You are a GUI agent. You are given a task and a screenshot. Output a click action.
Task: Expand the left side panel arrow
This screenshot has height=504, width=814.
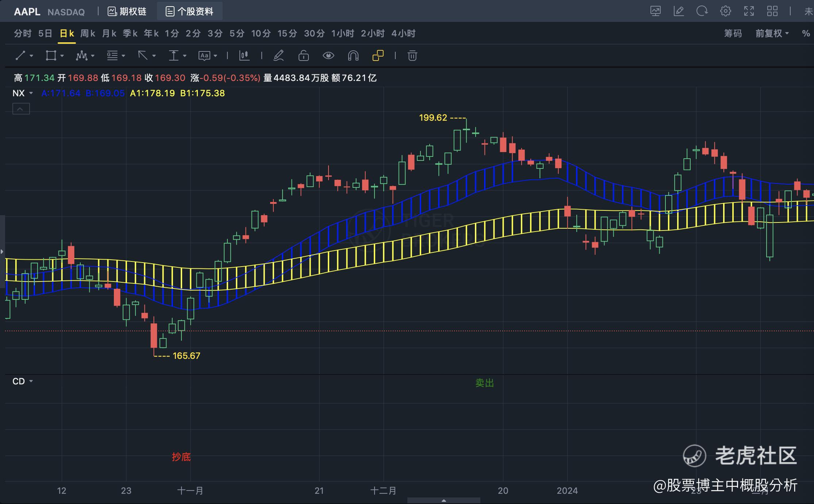2,252
